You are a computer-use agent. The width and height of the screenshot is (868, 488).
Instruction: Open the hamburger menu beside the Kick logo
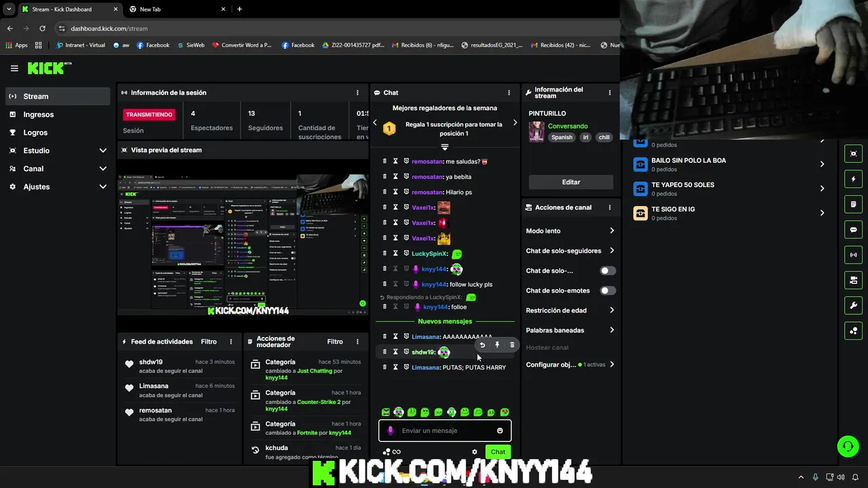click(14, 68)
